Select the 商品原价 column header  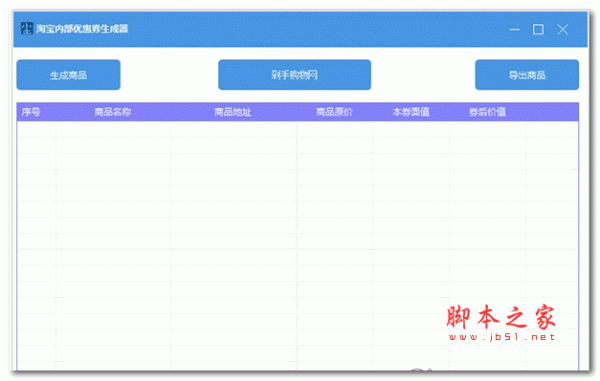pos(334,112)
